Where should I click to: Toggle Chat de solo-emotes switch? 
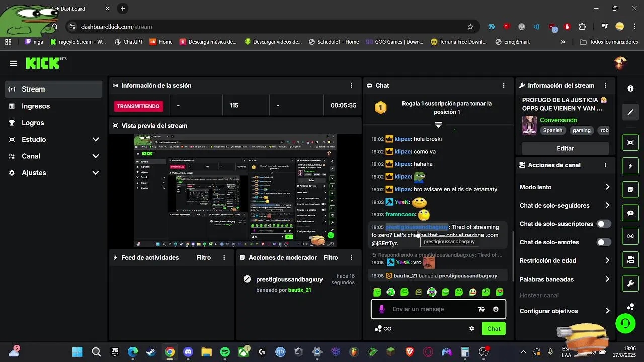click(604, 242)
